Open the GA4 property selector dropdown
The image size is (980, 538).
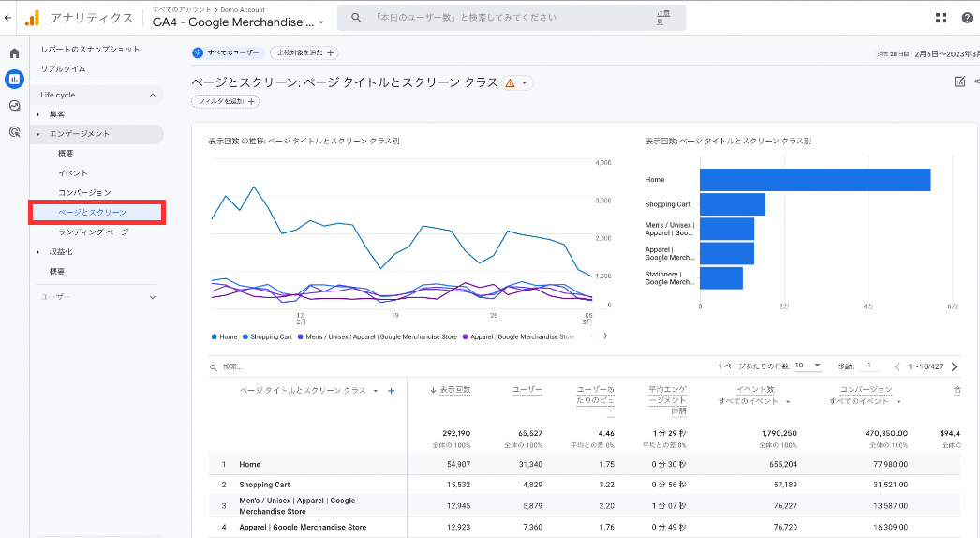(238, 22)
